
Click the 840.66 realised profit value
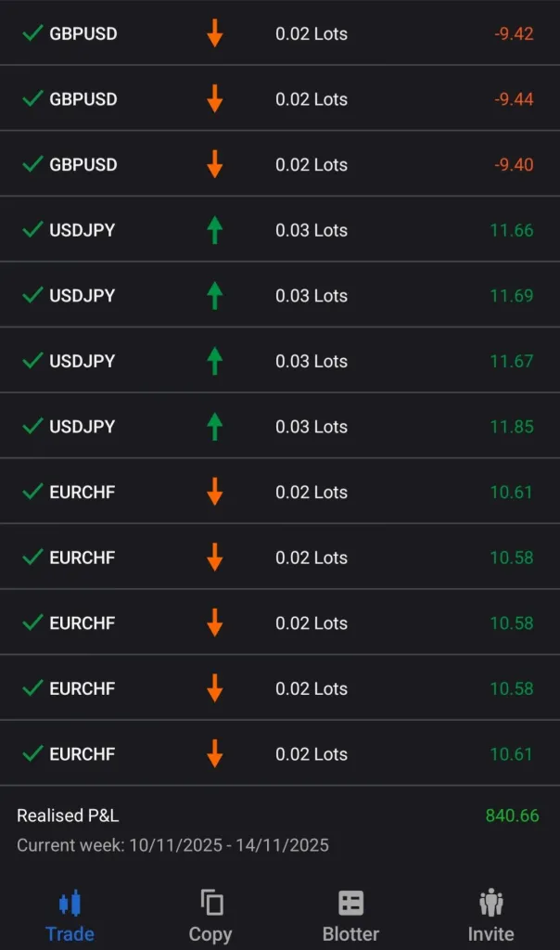512,816
